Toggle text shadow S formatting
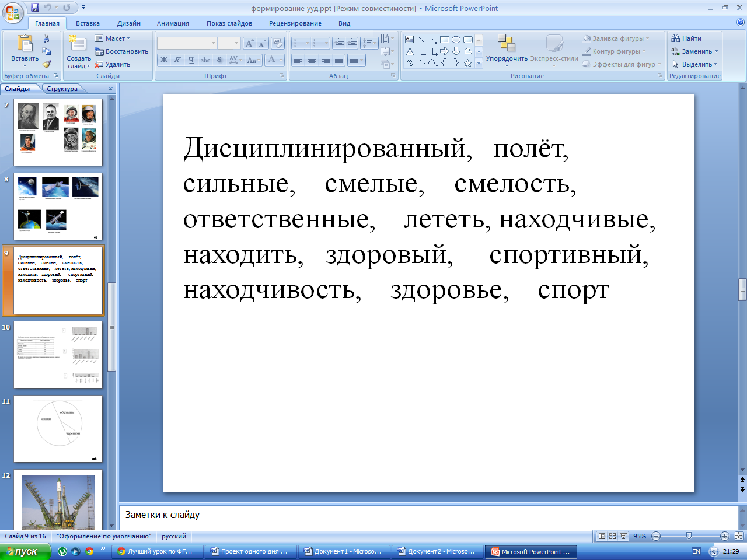 (x=219, y=60)
